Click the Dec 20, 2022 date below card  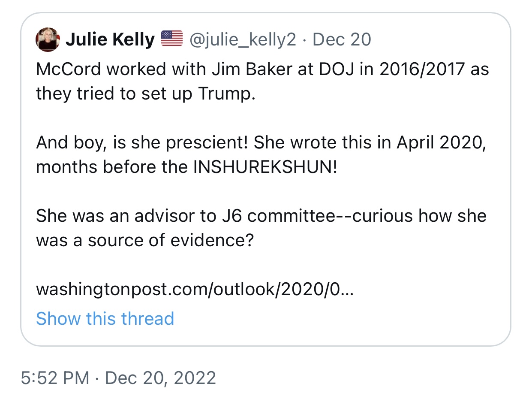coord(160,378)
